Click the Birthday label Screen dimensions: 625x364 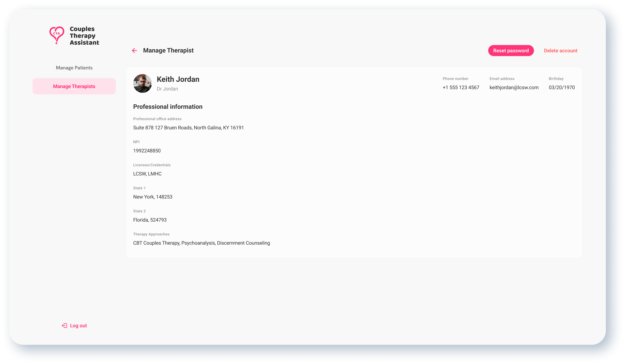coord(556,79)
